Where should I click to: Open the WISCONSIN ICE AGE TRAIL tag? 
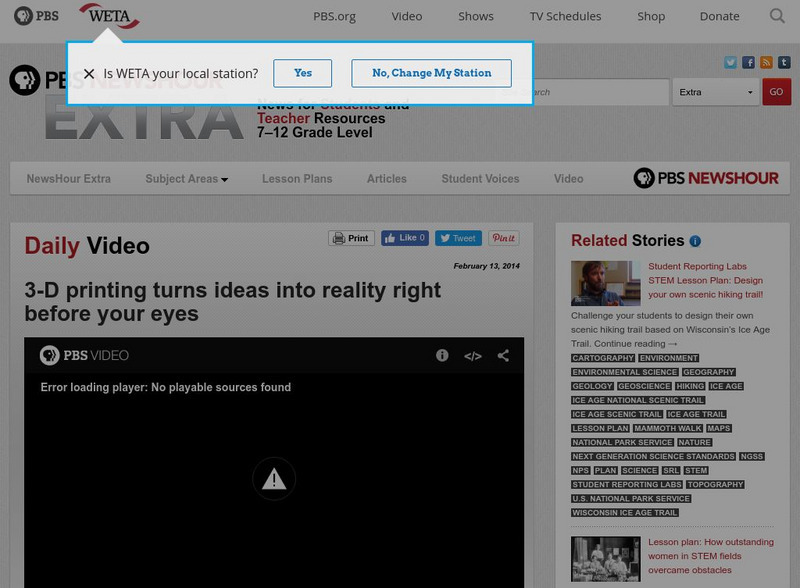click(x=624, y=512)
